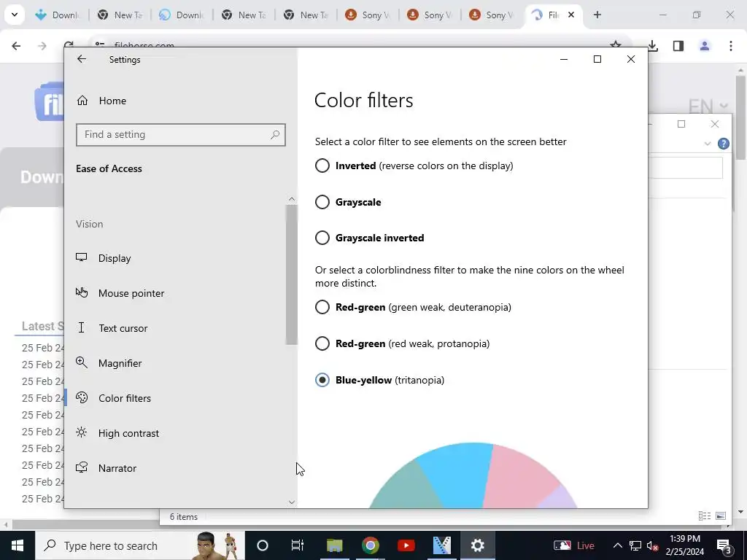Select Blue-yellow tritanopia filter
This screenshot has width=747, height=560.
(322, 380)
